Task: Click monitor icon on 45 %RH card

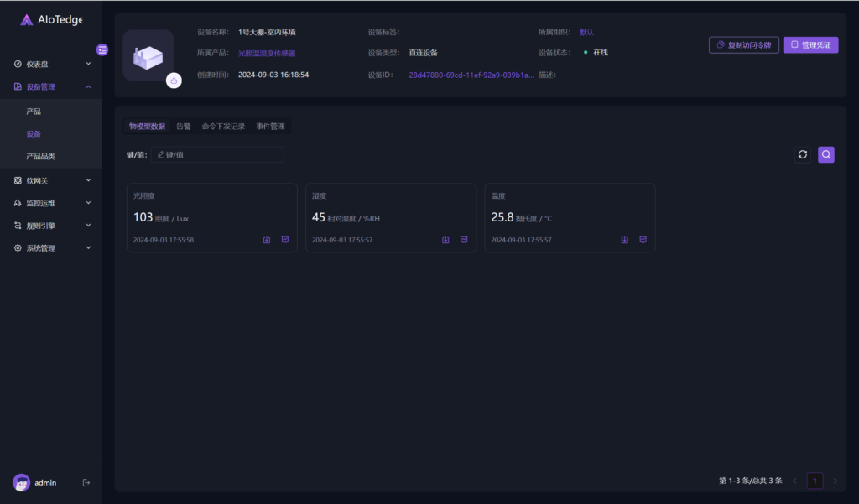Action: click(x=464, y=240)
